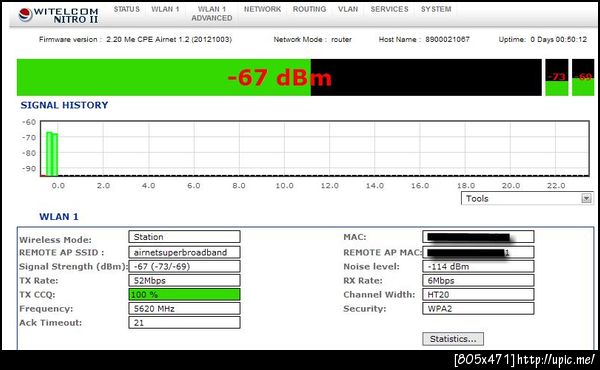Click the Signal Strength -67 (-73/-69) field
This screenshot has width=600, height=370.
point(184,266)
